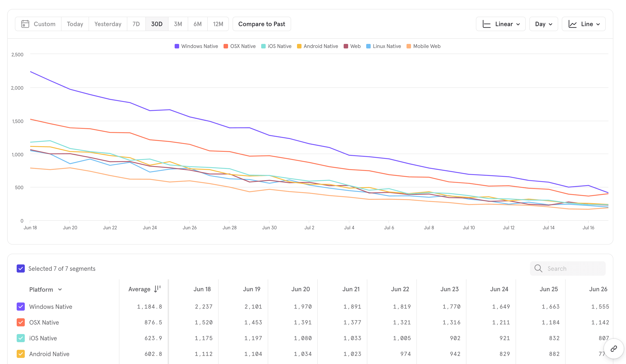Click the line chart type icon
The height and width of the screenshot is (364, 626).
572,24
